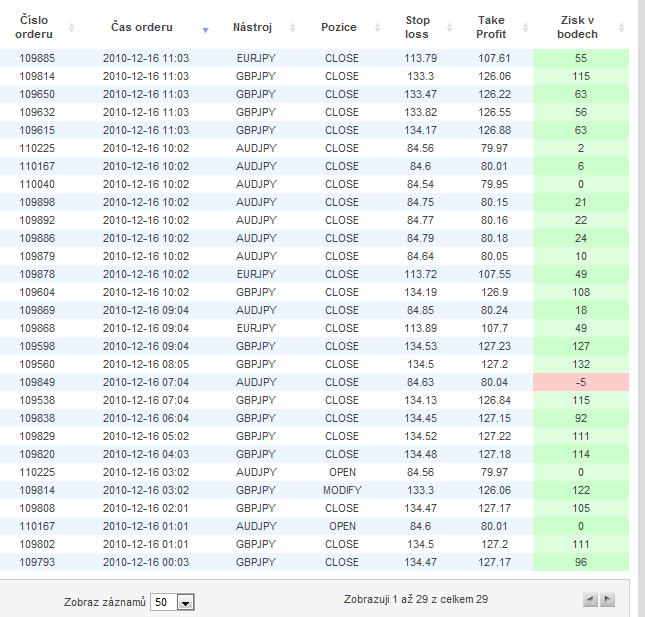The height and width of the screenshot is (617, 645).
Task: Click the Take Profit column header
Action: (x=491, y=27)
